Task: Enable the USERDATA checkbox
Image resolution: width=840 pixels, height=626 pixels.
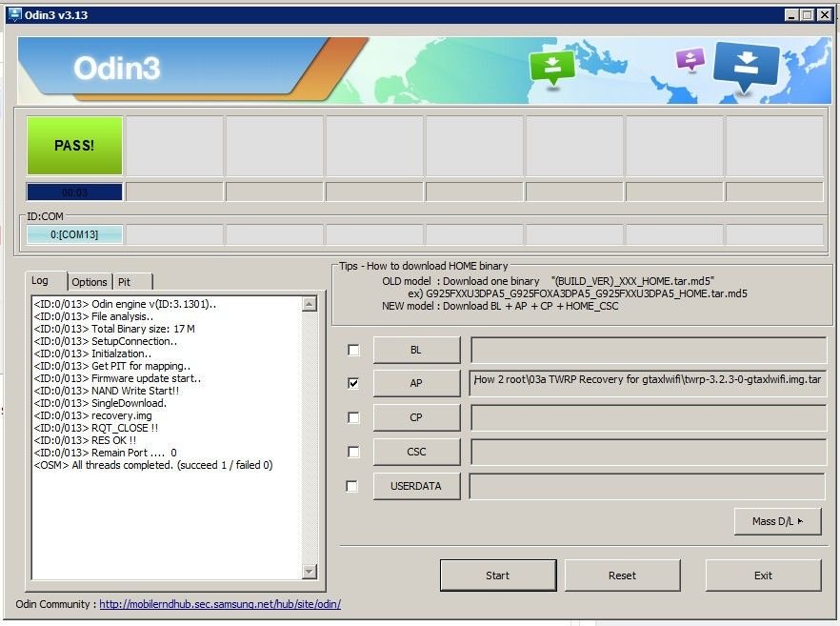Action: (x=352, y=486)
